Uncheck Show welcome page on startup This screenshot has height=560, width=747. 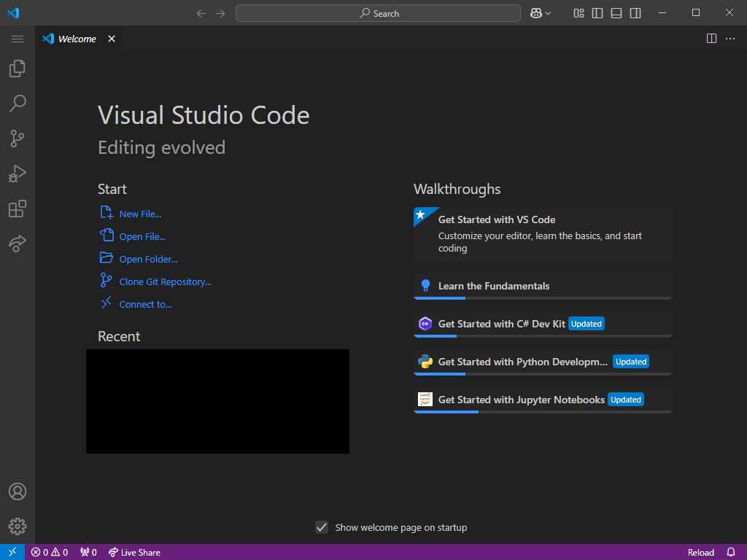[x=322, y=526]
